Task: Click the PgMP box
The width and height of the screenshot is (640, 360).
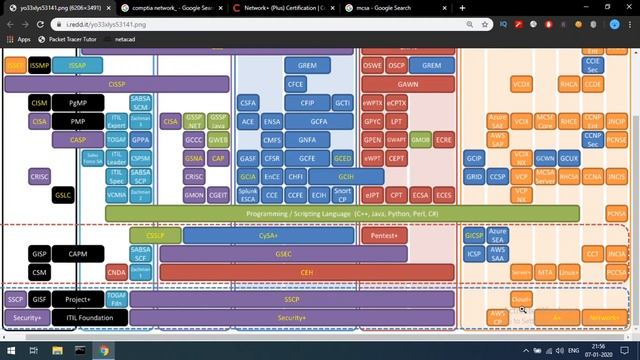Action: (x=78, y=103)
